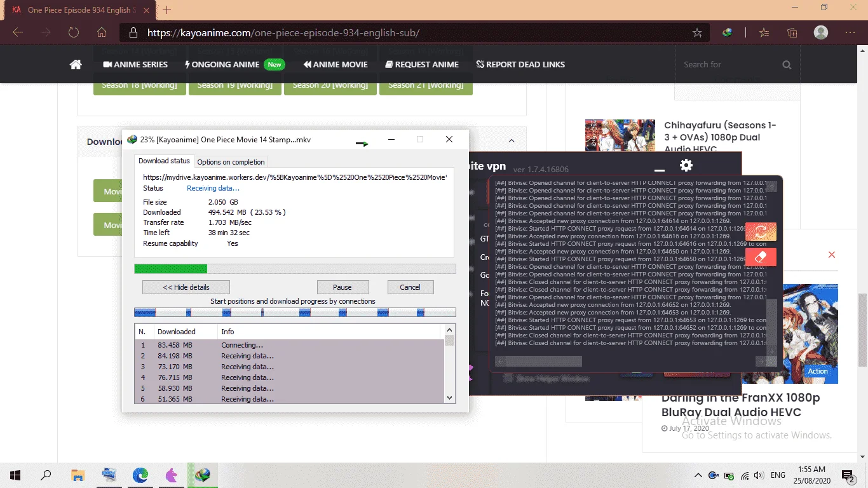Minimize the VPN window with the dash icon
The width and height of the screenshot is (868, 488).
point(660,170)
